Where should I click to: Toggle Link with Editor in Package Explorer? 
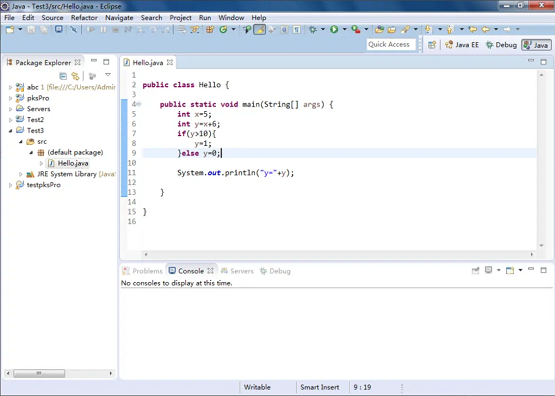point(75,76)
